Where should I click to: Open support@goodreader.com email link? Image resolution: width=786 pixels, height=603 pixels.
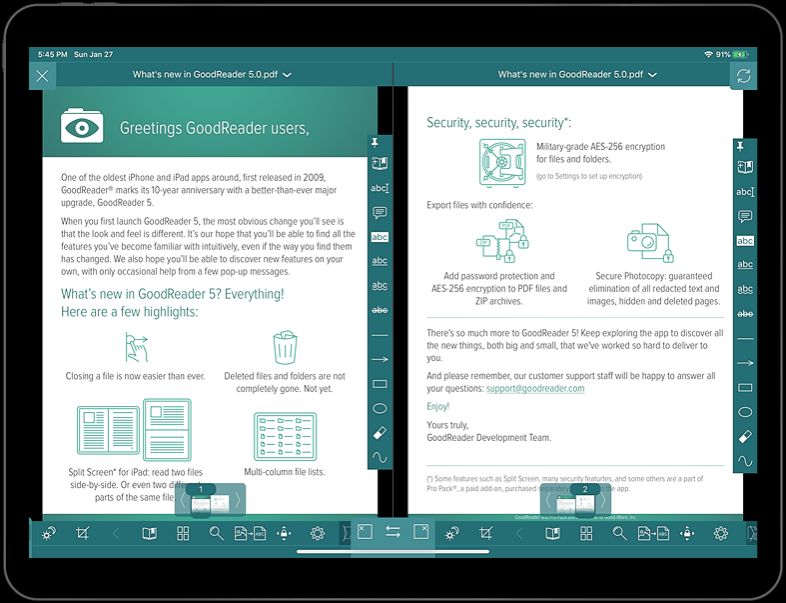coord(535,388)
